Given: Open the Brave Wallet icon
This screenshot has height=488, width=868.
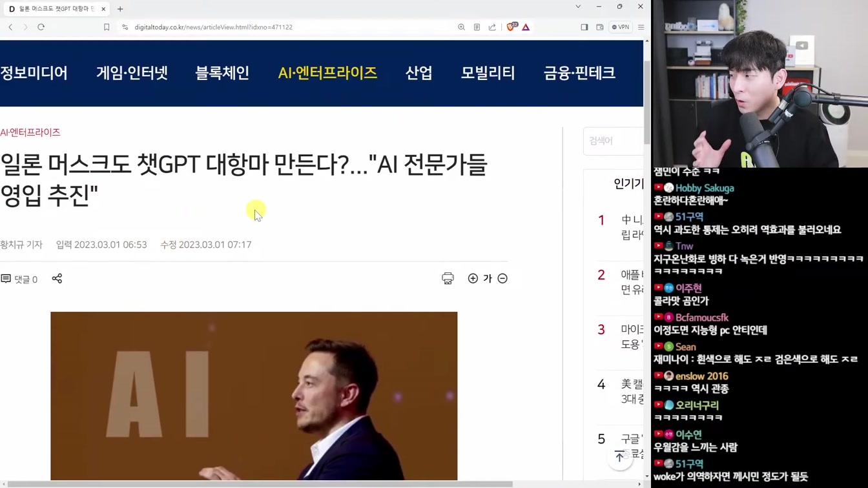Looking at the screenshot, I should 600,27.
